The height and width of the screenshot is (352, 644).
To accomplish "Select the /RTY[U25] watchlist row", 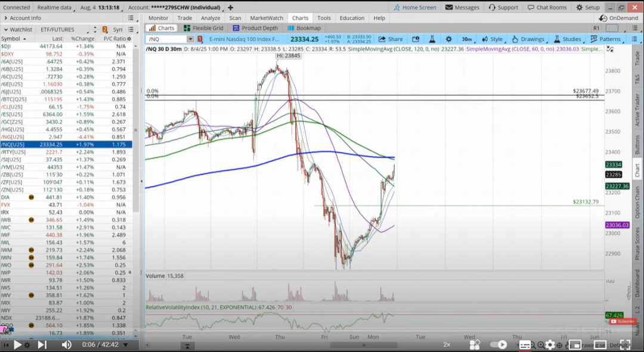I will [66, 152].
